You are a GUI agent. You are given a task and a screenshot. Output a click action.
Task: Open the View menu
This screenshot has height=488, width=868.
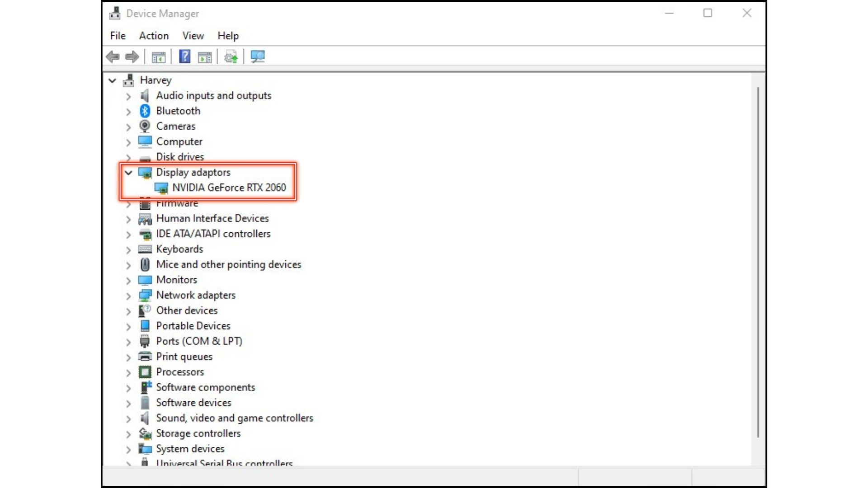[193, 36]
